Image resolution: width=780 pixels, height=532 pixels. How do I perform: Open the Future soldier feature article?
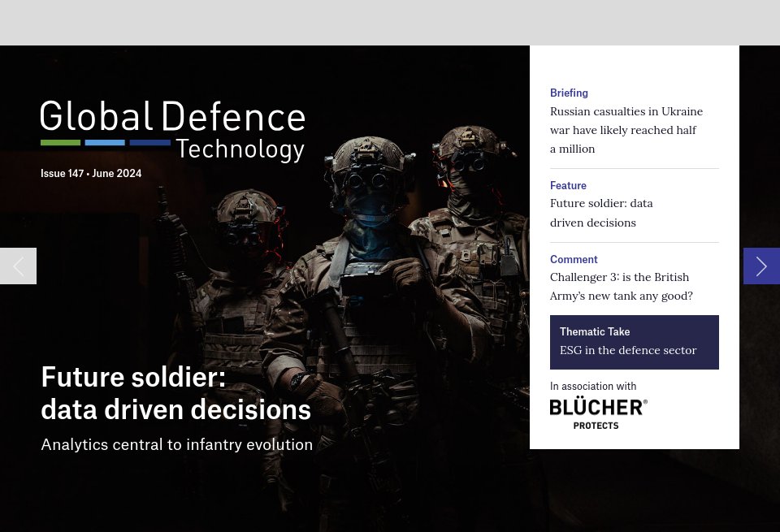[601, 213]
